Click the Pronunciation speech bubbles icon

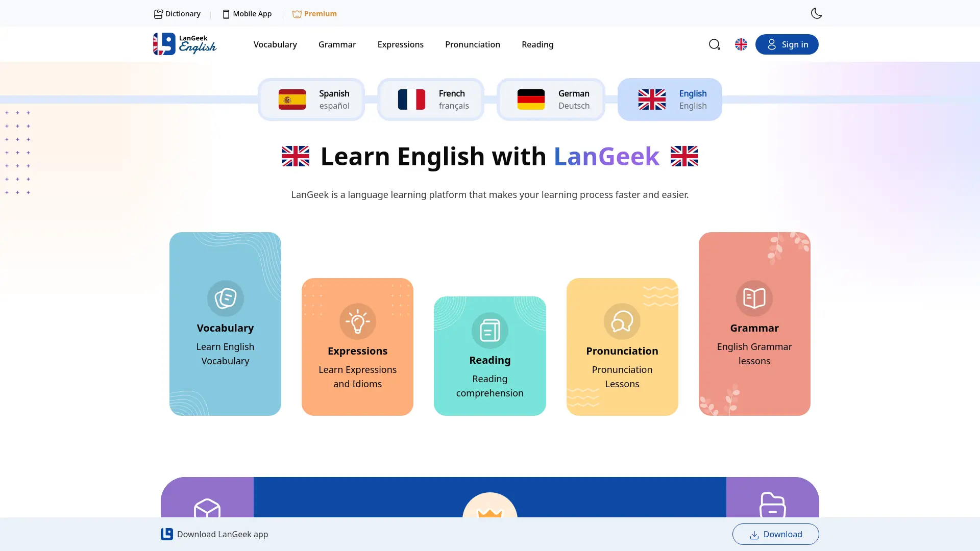point(622,321)
